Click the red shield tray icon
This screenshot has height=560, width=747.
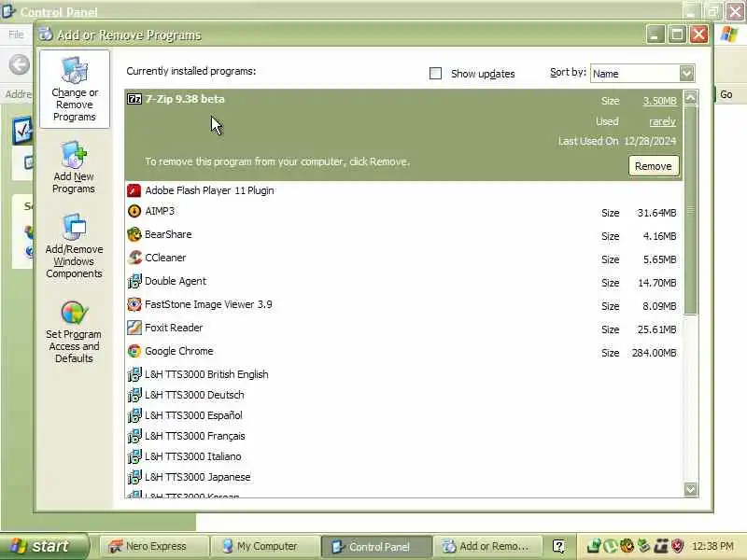point(678,546)
